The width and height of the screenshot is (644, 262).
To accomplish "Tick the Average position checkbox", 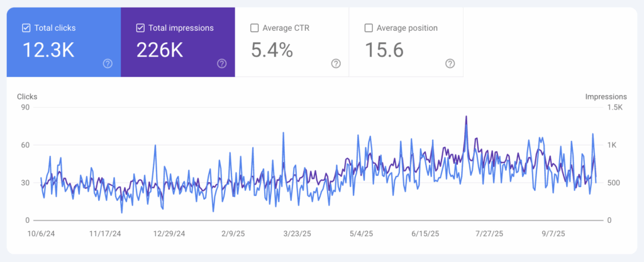I will click(369, 28).
